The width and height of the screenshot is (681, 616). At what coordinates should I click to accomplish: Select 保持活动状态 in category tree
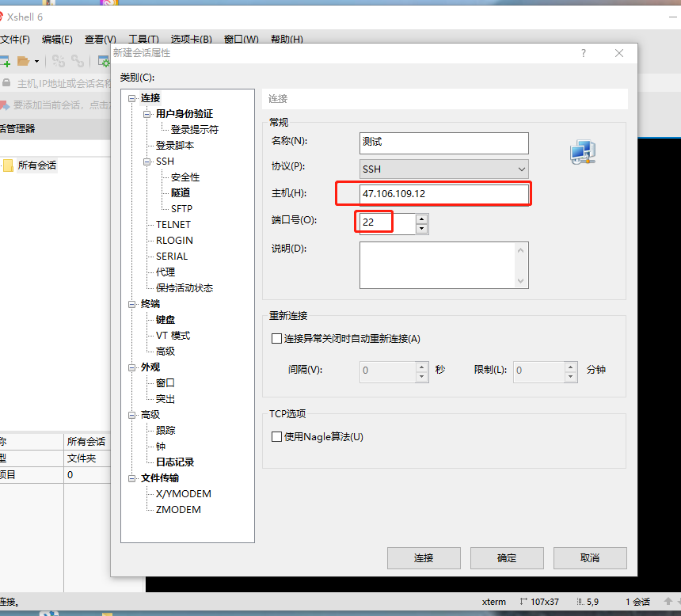point(185,288)
